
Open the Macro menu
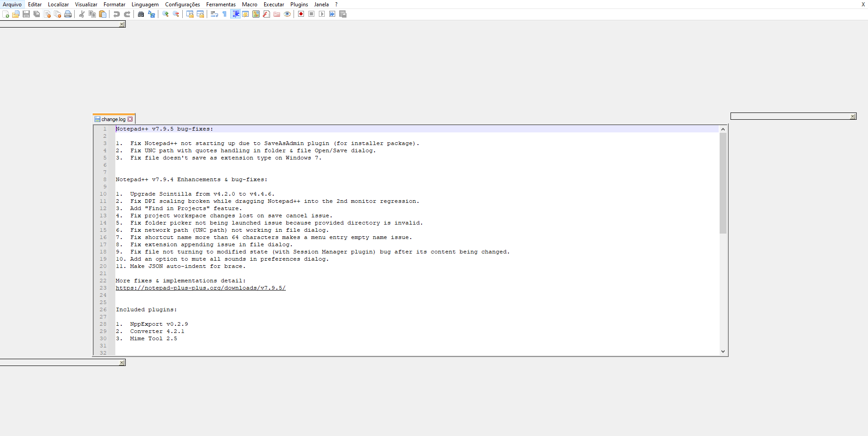pyautogui.click(x=249, y=4)
